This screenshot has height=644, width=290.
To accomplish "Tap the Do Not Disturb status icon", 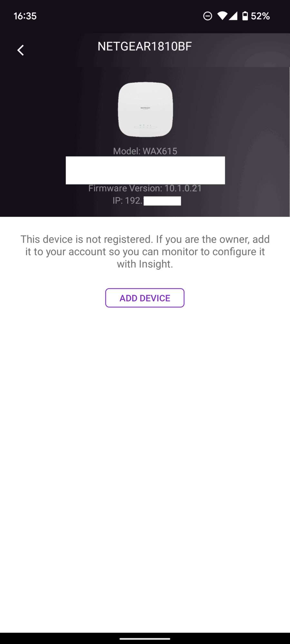I will coord(208,16).
